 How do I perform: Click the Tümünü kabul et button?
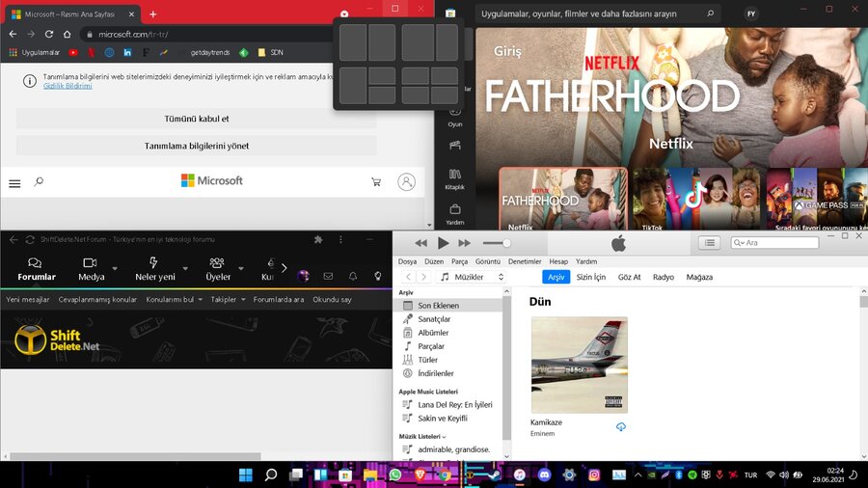coord(197,119)
